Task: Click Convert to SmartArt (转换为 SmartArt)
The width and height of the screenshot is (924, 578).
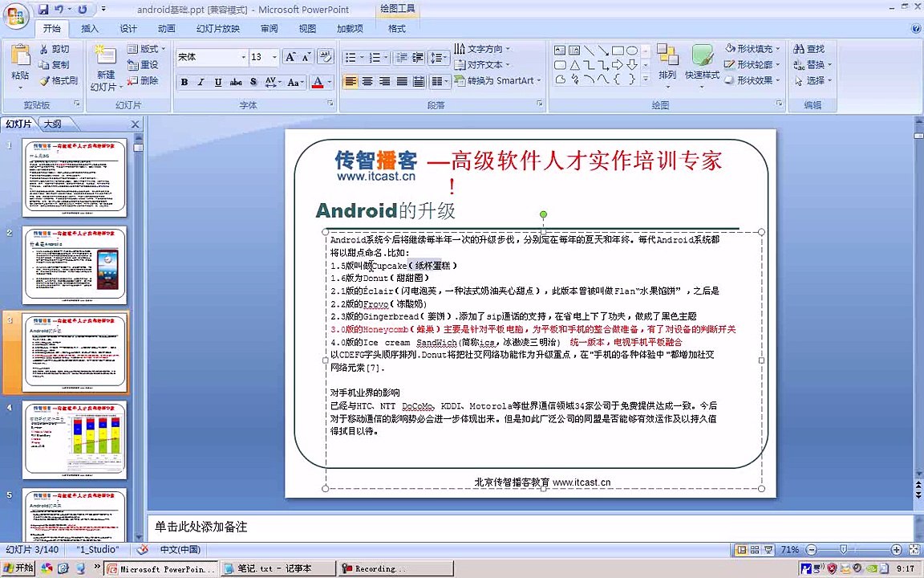Action: click(x=497, y=81)
